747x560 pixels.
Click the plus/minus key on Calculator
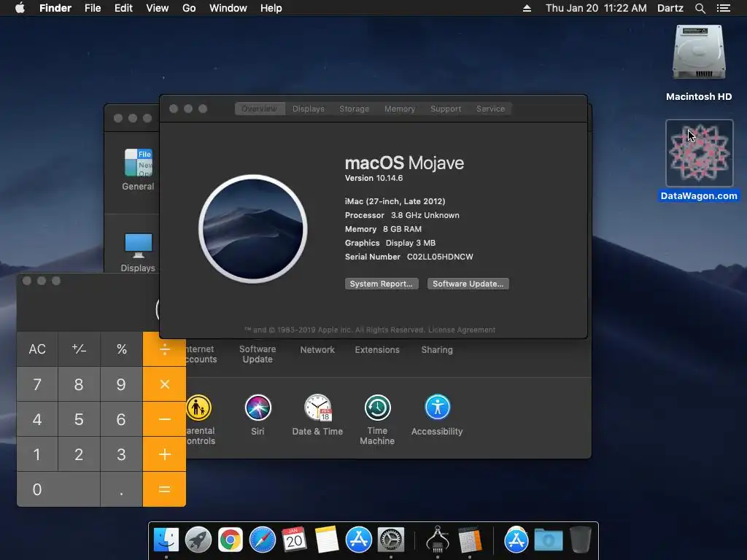point(79,349)
